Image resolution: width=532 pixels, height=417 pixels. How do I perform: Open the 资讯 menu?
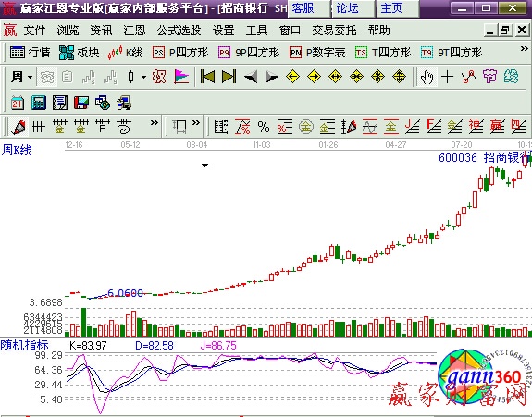click(101, 31)
